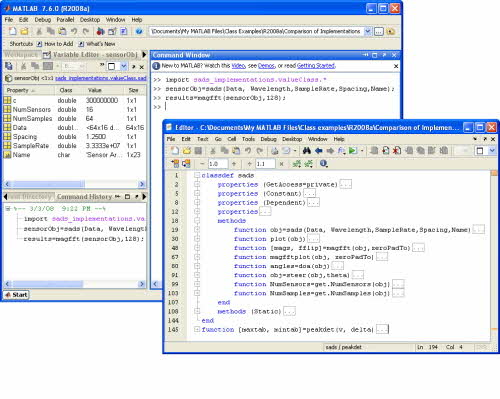The height and width of the screenshot is (399, 500).
Task: Click the 1.0 increment value field
Action: (217, 164)
